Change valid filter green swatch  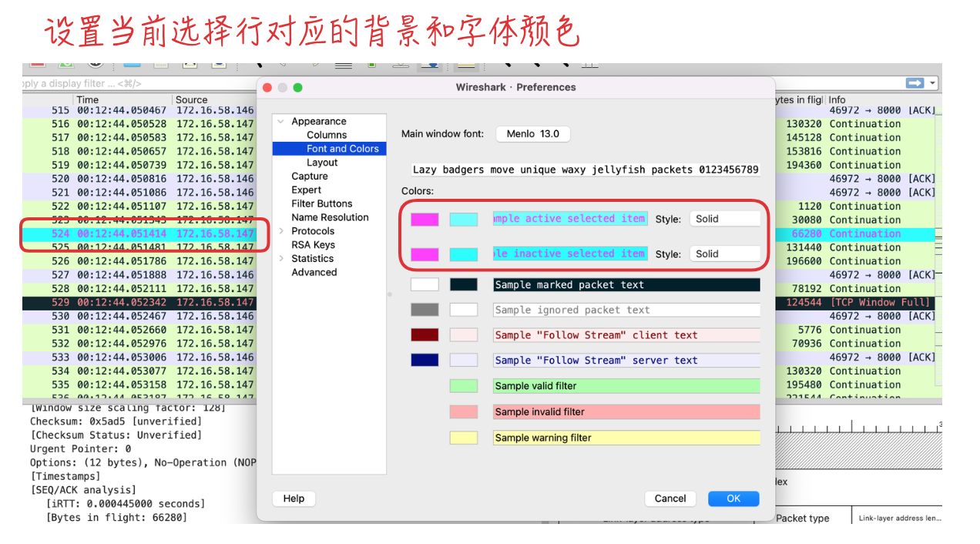click(464, 386)
